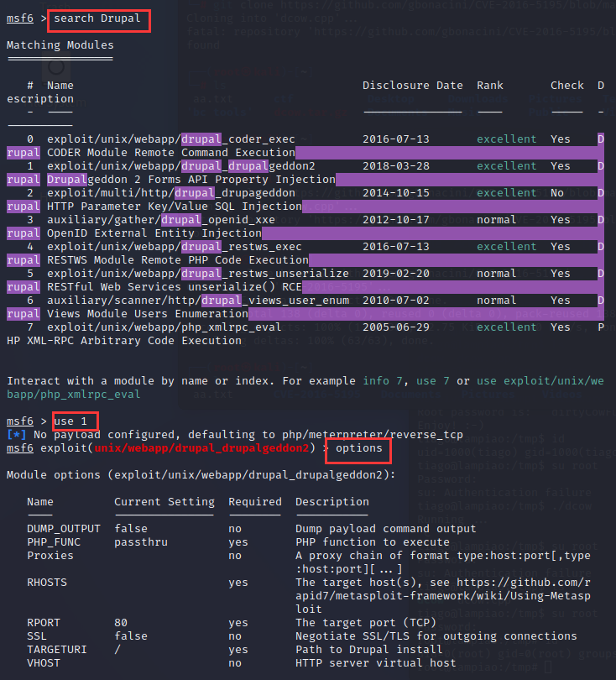The width and height of the screenshot is (616, 680).
Task: Click the green 'info 7' example text
Action: click(x=383, y=381)
